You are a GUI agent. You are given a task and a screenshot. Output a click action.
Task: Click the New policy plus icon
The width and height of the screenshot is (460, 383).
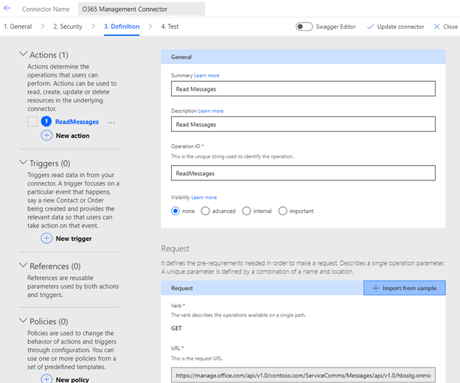[46, 379]
